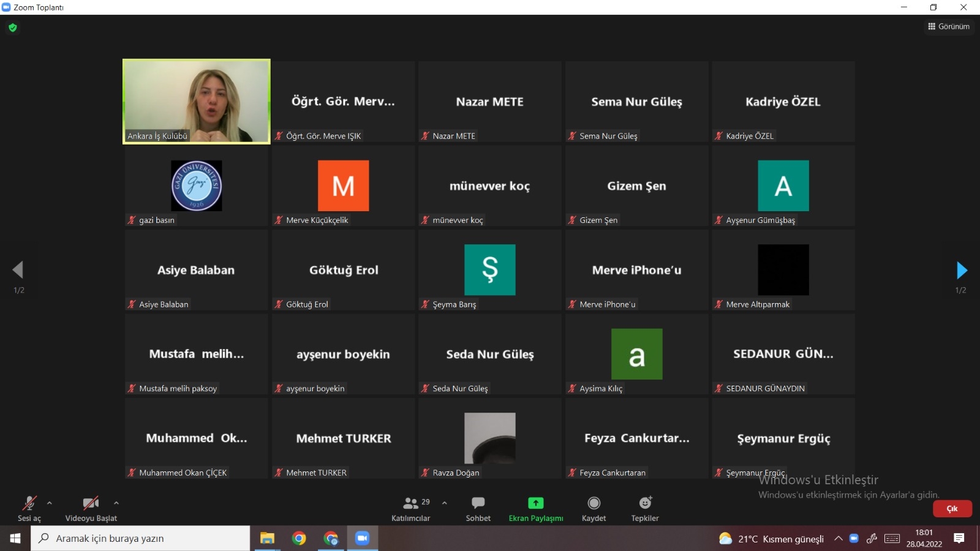Expand audio options arrow beside Sesi aç
Image resolution: width=980 pixels, height=551 pixels.
click(50, 503)
